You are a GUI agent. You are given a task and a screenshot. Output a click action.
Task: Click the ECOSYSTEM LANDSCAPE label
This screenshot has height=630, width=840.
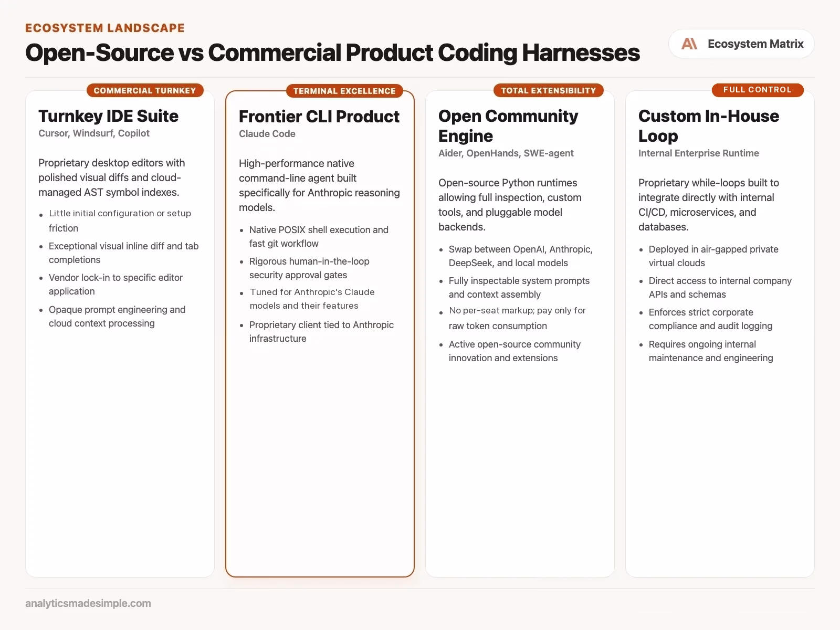coord(105,28)
